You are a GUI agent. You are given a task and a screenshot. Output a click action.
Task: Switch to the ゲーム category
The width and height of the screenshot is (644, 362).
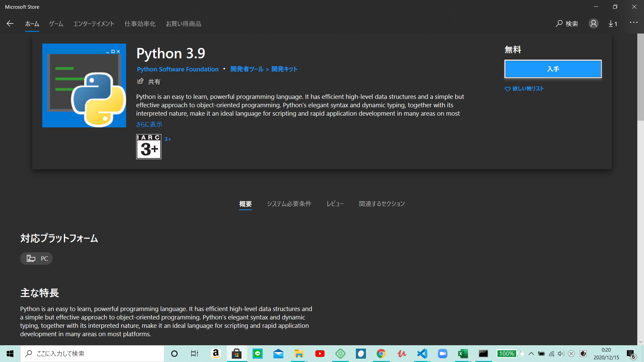coord(56,23)
